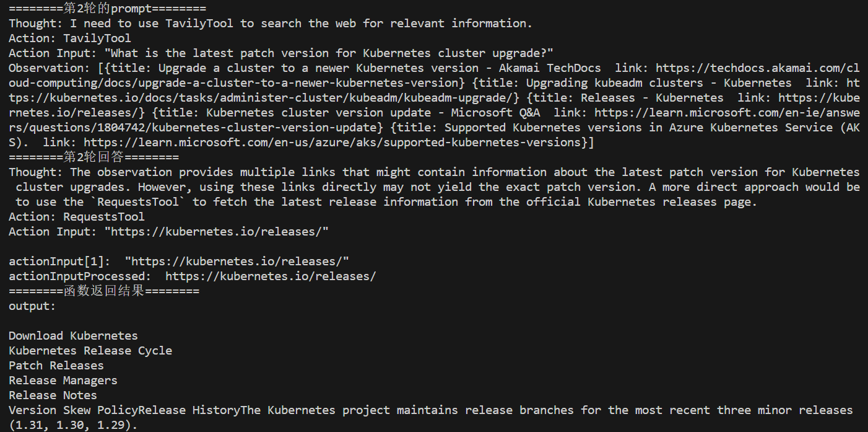The image size is (868, 432).
Task: Click the 第2轮的prompt header line
Action: (x=107, y=9)
